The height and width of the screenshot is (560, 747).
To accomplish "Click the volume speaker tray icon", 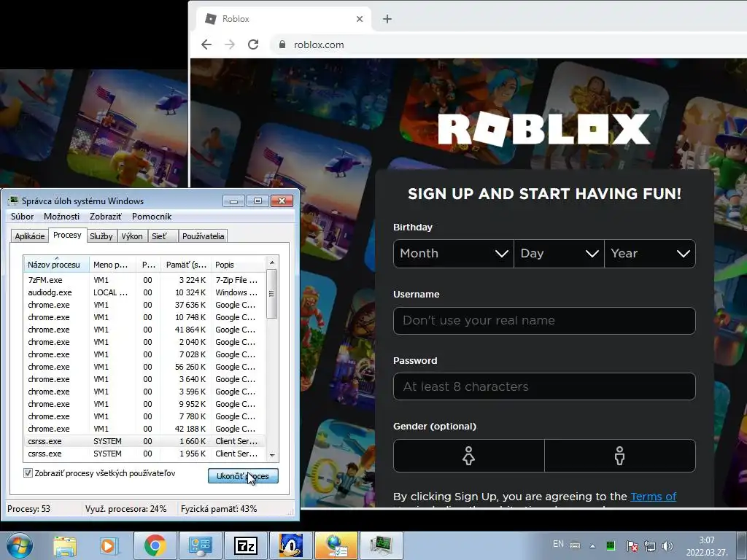I will [x=667, y=546].
